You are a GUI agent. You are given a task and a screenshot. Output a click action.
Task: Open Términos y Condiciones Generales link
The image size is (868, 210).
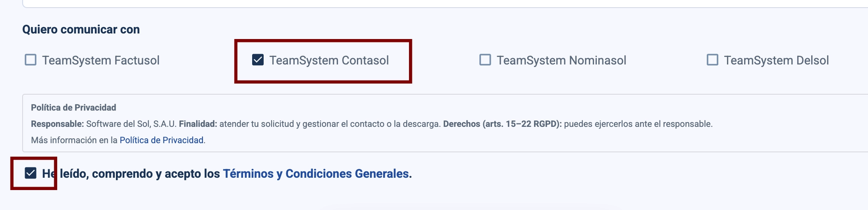tap(316, 174)
